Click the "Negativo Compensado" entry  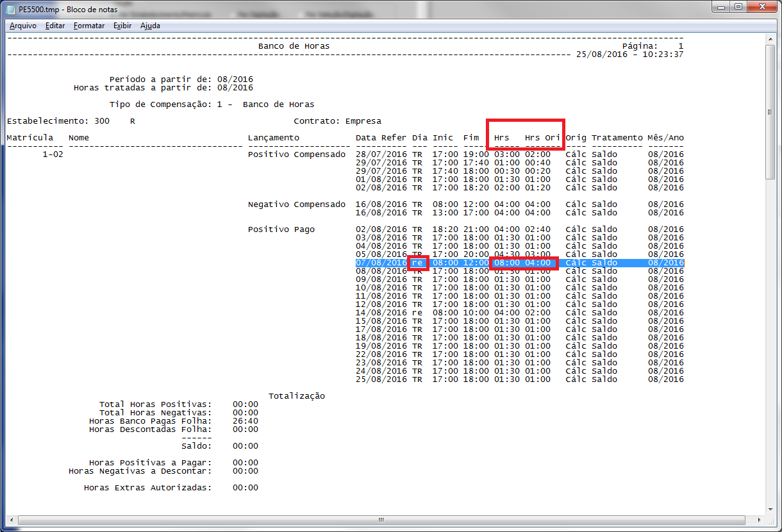tap(297, 204)
